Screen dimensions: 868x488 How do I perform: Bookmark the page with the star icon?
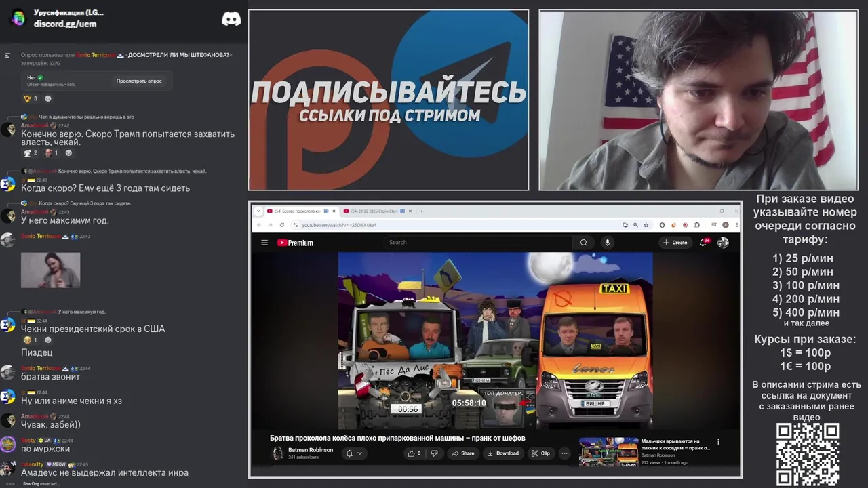tap(646, 225)
